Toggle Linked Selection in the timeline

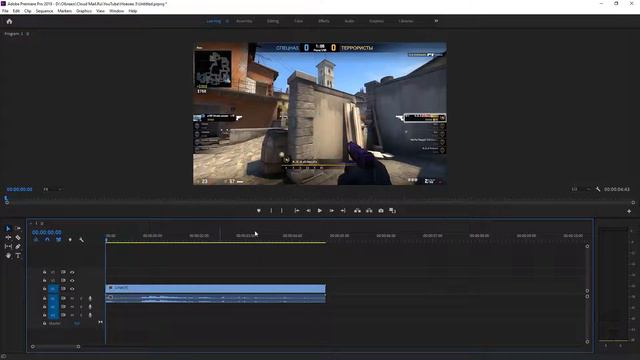click(58, 240)
